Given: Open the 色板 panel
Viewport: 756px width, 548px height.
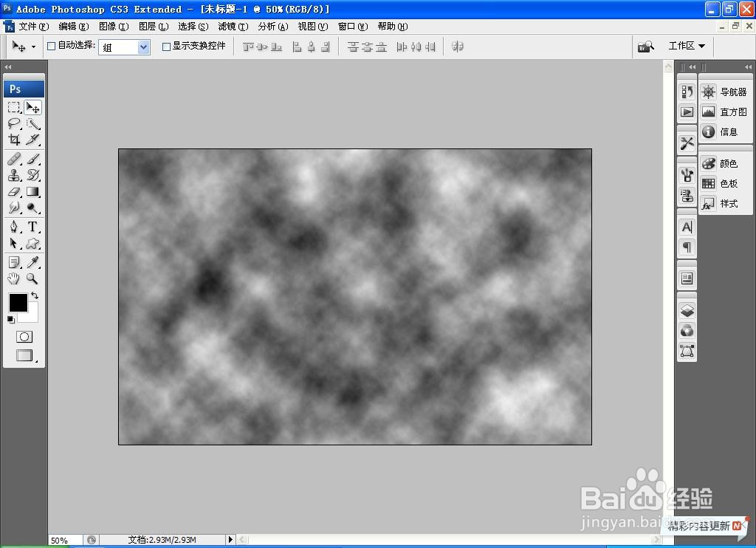Looking at the screenshot, I should [x=725, y=183].
